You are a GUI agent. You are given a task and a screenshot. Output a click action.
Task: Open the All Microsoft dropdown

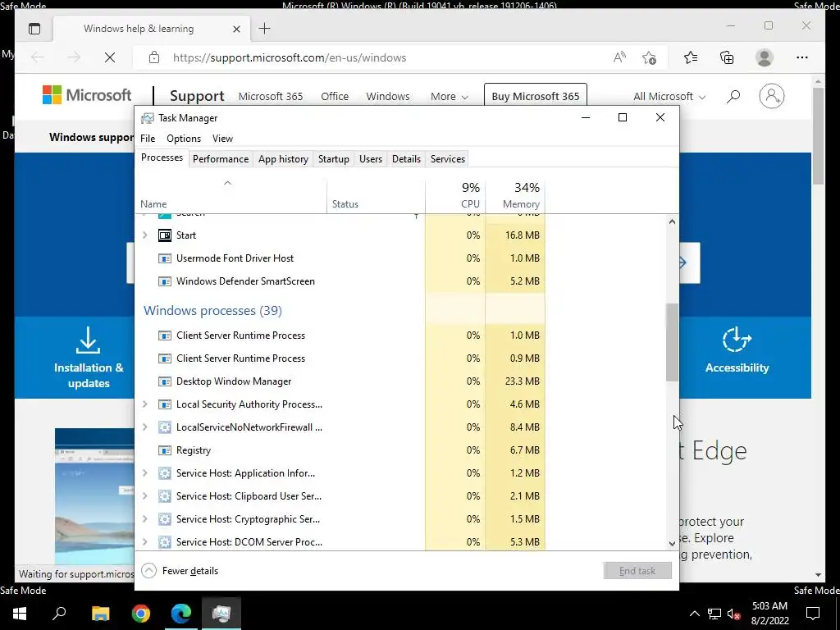pos(669,97)
